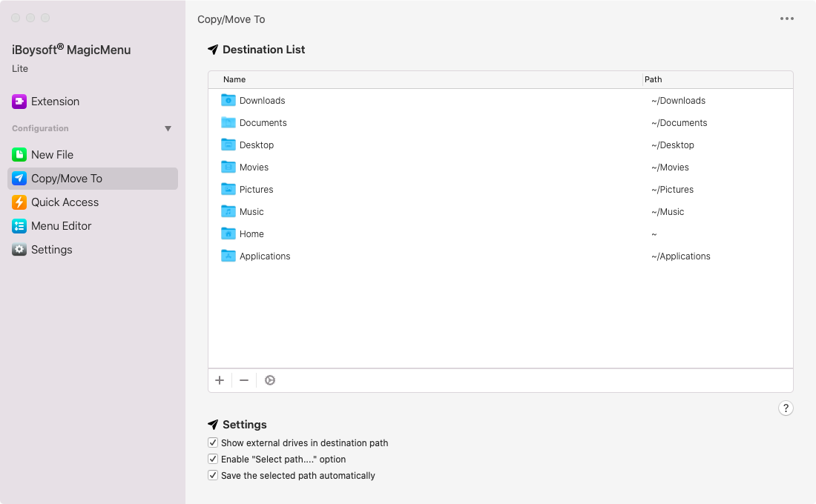Viewport: 816px width, 504px height.
Task: Select the Documents folder icon
Action: coord(228,122)
